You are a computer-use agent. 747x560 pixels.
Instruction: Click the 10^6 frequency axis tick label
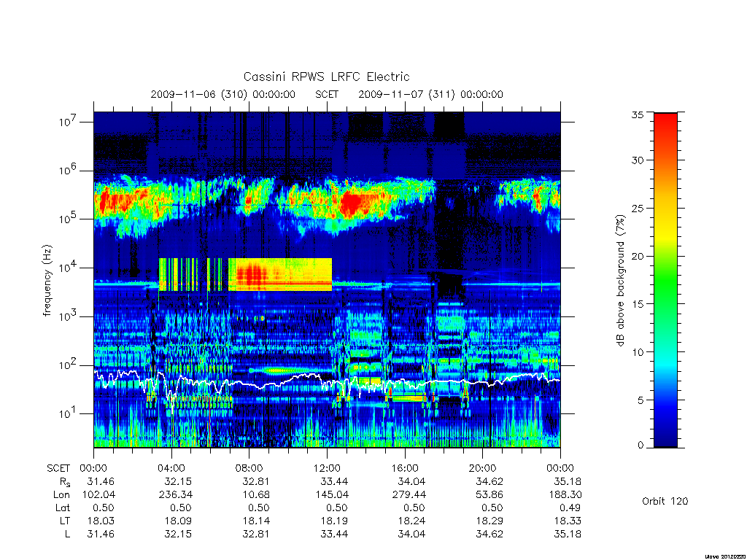[68, 170]
